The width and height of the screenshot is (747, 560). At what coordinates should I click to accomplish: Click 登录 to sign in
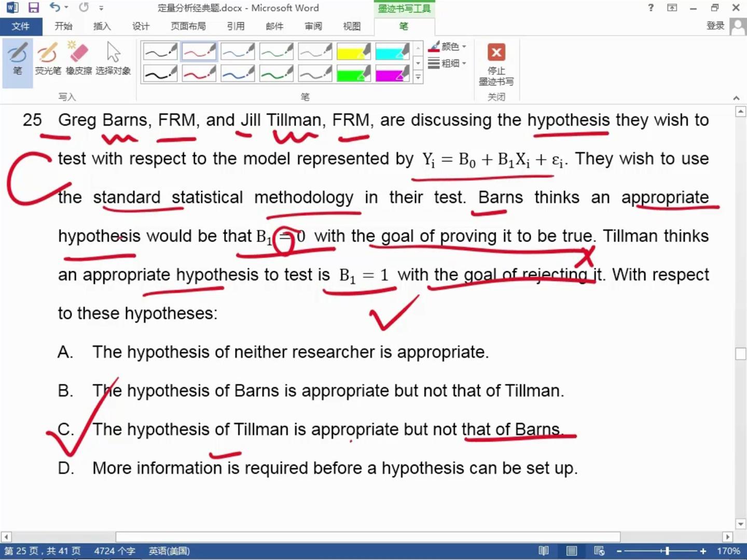click(x=715, y=26)
